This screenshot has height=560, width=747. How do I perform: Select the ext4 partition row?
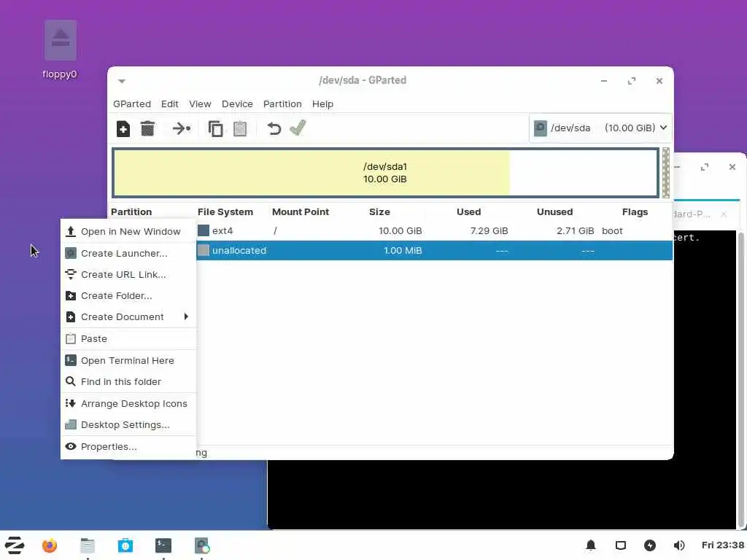point(435,231)
